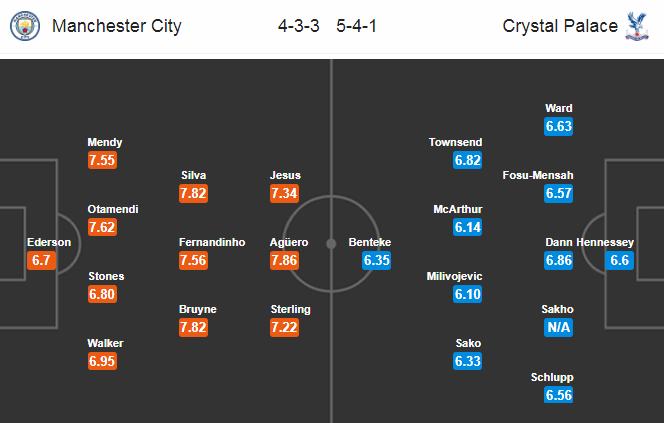664x423 pixels.
Task: Click the 4-3-3 formation label
Action: pos(299,26)
